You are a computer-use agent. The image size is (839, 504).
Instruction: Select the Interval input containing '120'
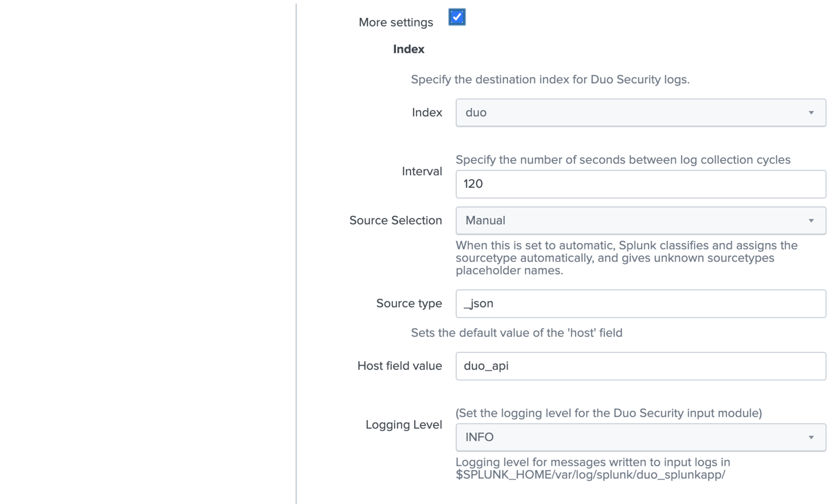pyautogui.click(x=641, y=184)
